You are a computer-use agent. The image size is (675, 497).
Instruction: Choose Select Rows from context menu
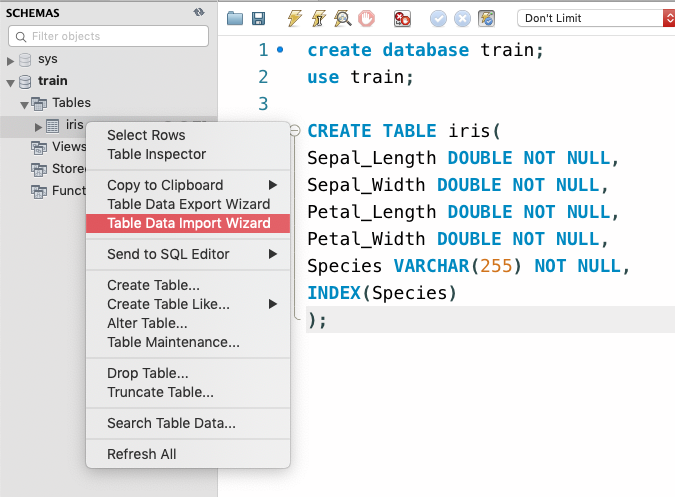coord(188,135)
